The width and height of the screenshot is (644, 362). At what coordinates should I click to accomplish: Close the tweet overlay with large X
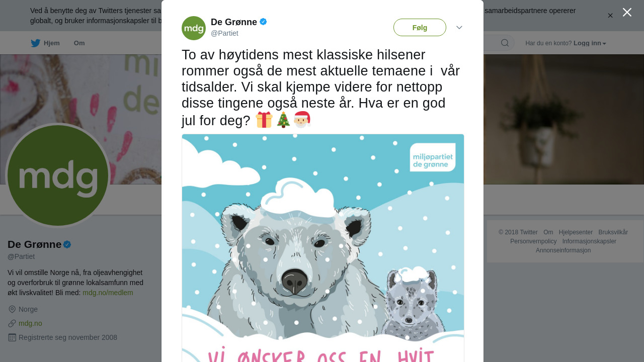coord(627,12)
